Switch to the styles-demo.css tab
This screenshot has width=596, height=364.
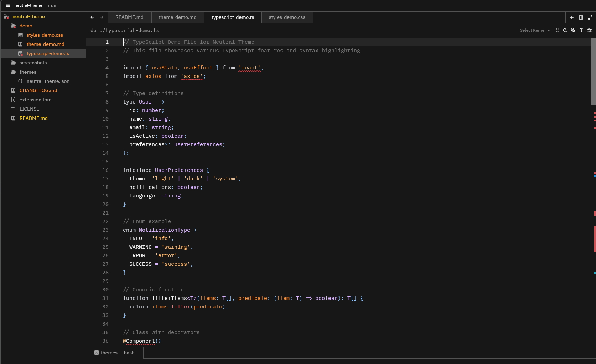287,17
